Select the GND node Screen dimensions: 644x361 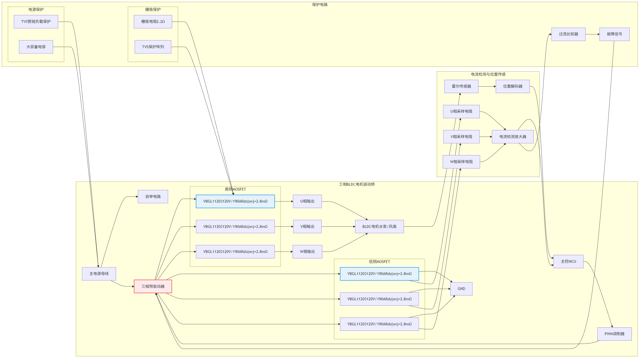tap(461, 289)
